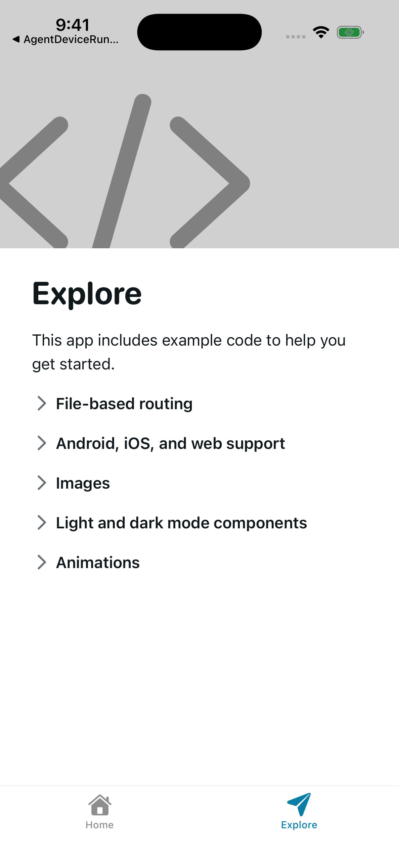Tap the back triangle before AgentDeviceRun
The image size is (399, 868).
point(16,39)
